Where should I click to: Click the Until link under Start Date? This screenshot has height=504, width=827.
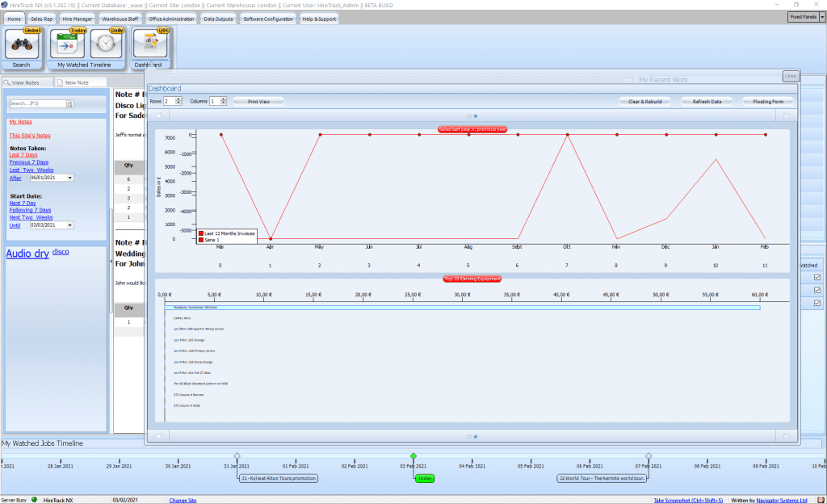(15, 225)
